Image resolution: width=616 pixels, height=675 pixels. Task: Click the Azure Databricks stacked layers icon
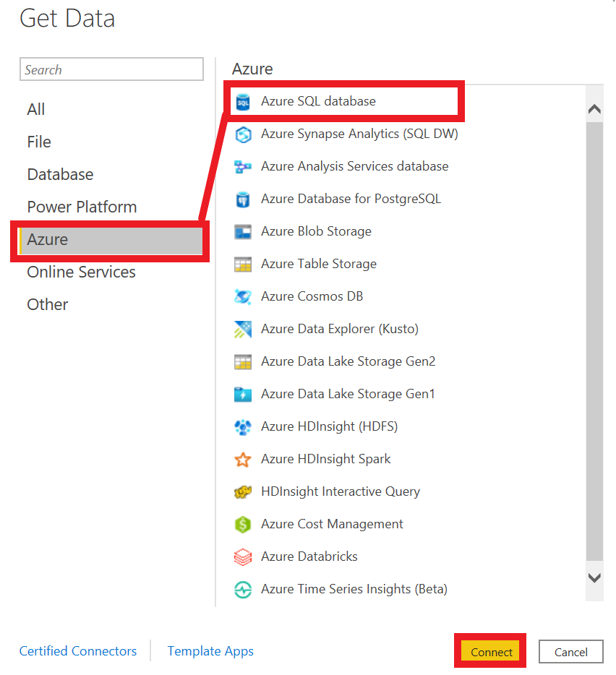coord(243,557)
